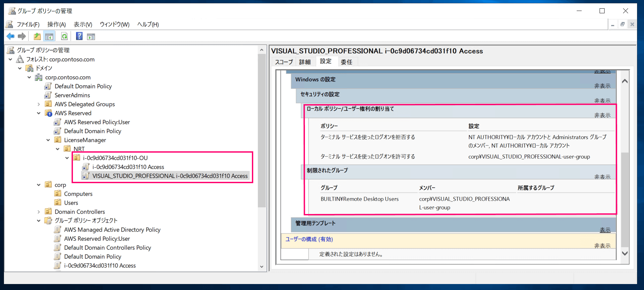Click the LicenseManager folder icon
Viewport: 644px width, 290px height.
[x=58, y=140]
